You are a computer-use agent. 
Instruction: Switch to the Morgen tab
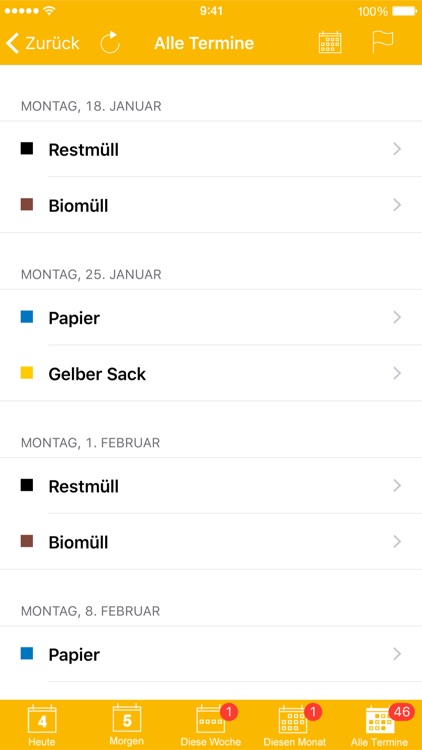tap(126, 725)
